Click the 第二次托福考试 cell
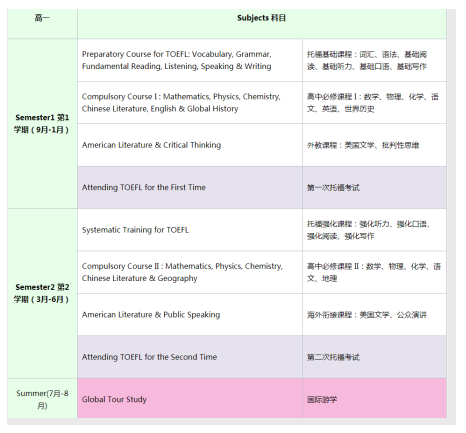The image size is (466, 433). (x=375, y=357)
